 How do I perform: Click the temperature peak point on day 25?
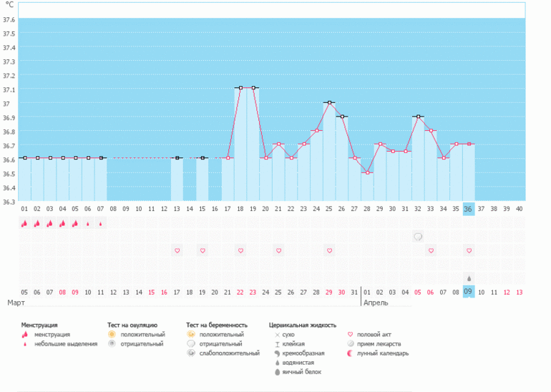click(329, 102)
